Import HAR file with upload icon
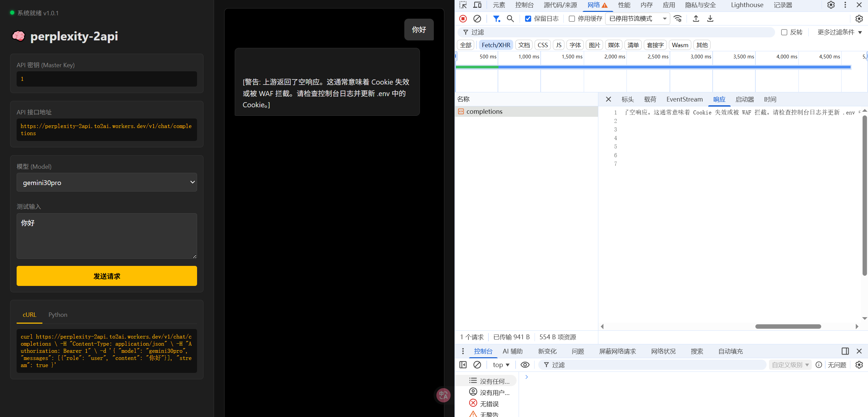 696,19
